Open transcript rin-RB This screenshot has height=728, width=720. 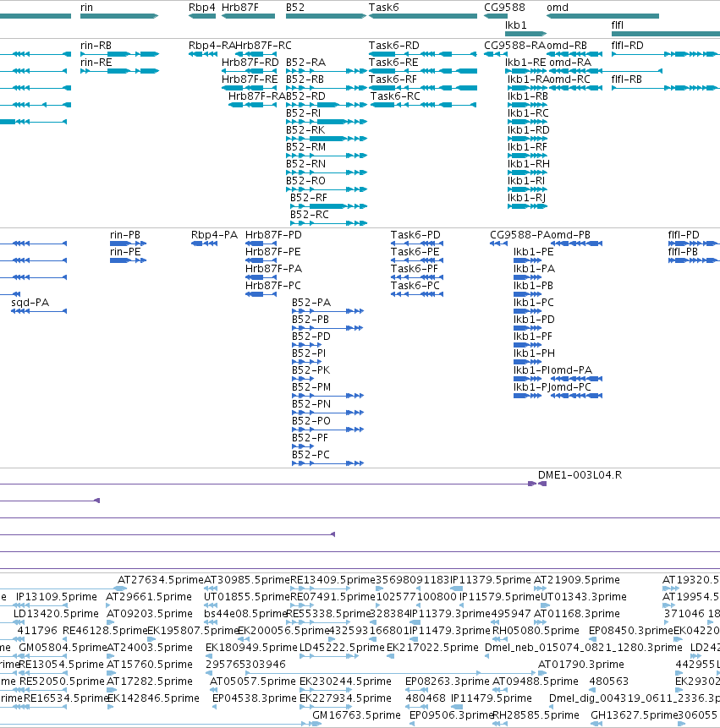coord(96,46)
